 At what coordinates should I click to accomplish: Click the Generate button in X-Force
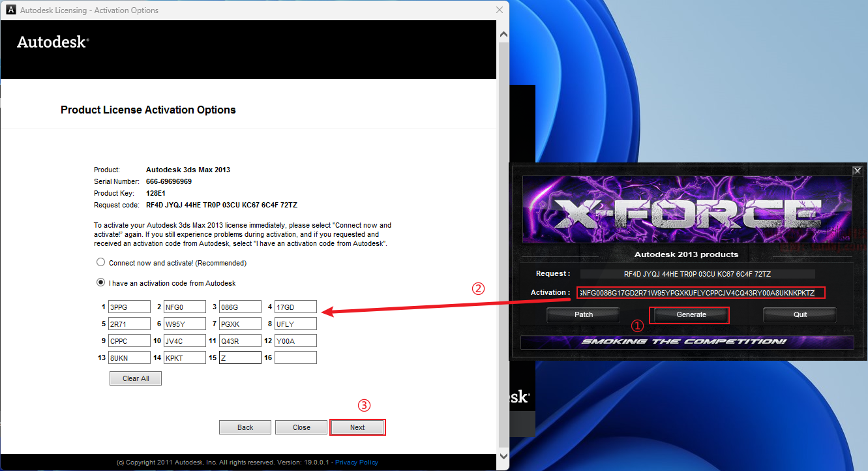point(691,314)
